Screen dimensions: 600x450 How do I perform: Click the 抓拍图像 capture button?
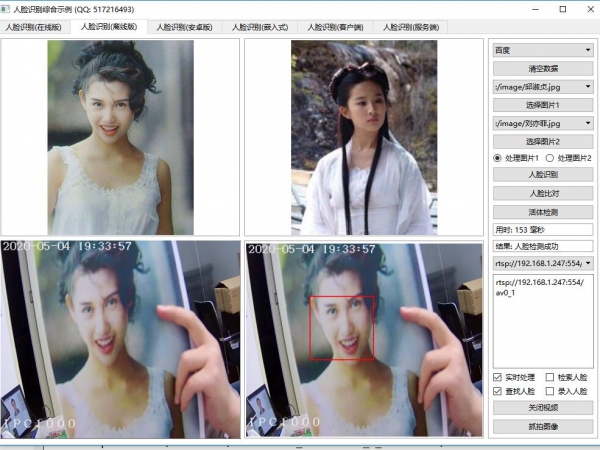coord(543,427)
